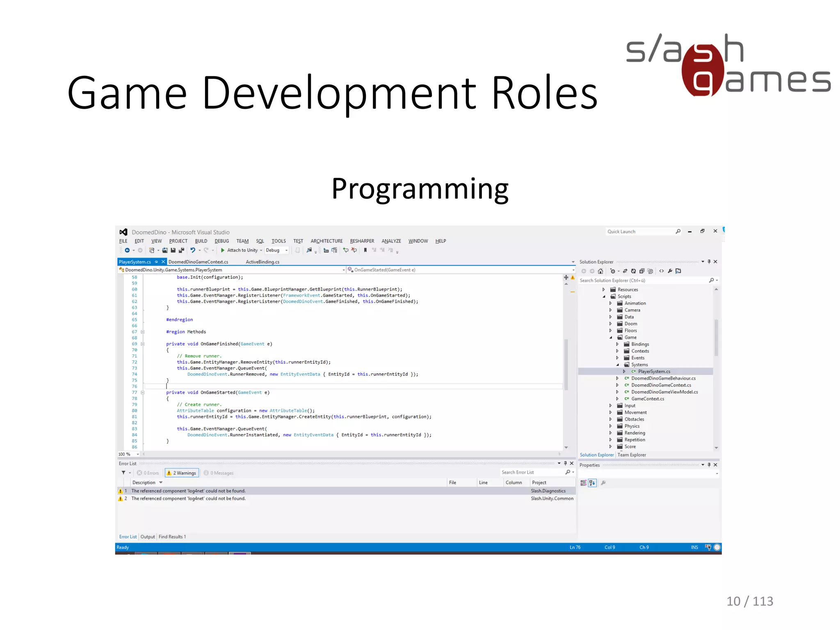840x630 pixels.
Task: Click the Collapse All icon in Solution Explorer
Action: pos(642,271)
